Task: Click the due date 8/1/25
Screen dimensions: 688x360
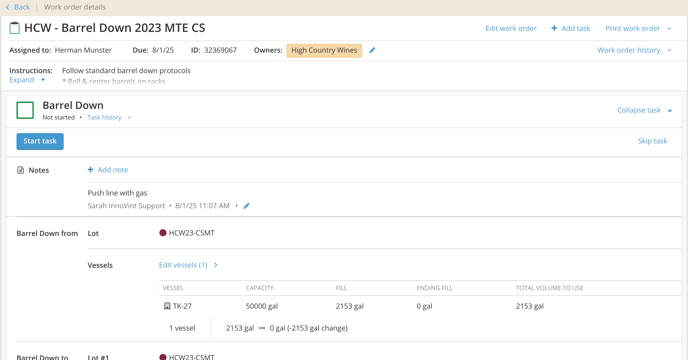Action: [x=163, y=50]
